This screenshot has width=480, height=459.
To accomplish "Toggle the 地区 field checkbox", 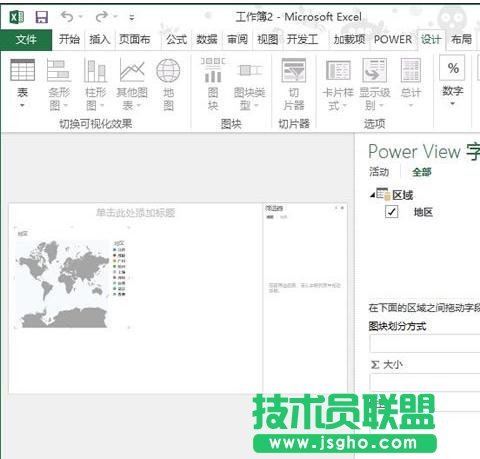I will [x=391, y=212].
